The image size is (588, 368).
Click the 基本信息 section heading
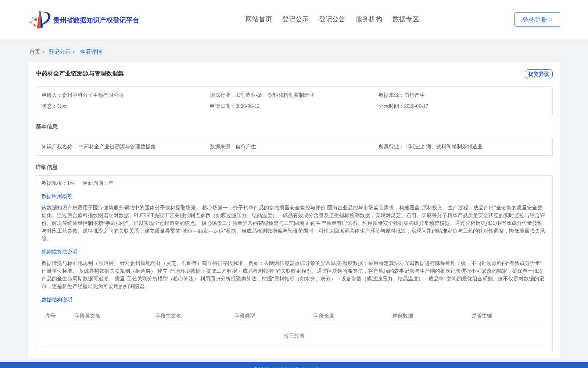(47, 127)
